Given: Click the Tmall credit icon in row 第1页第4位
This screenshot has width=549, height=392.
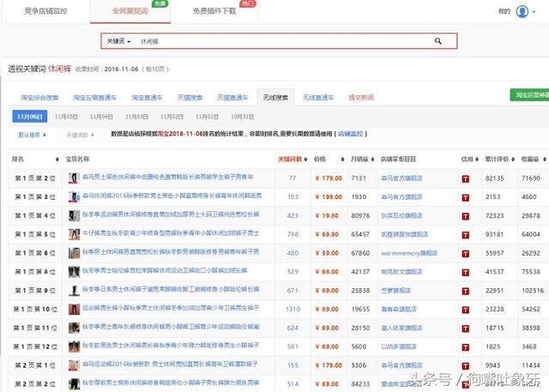Looking at the screenshot, I should coord(465,217).
